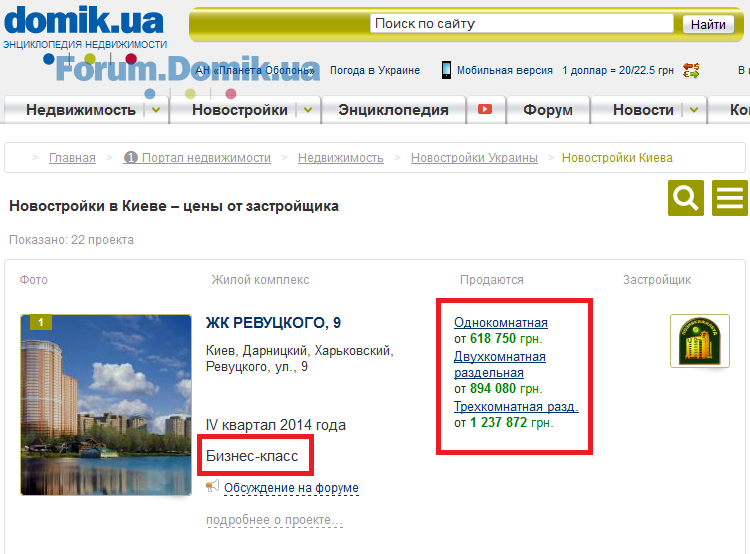Follow the Обсуждение на форуме link
This screenshot has width=750, height=554.
(x=291, y=488)
